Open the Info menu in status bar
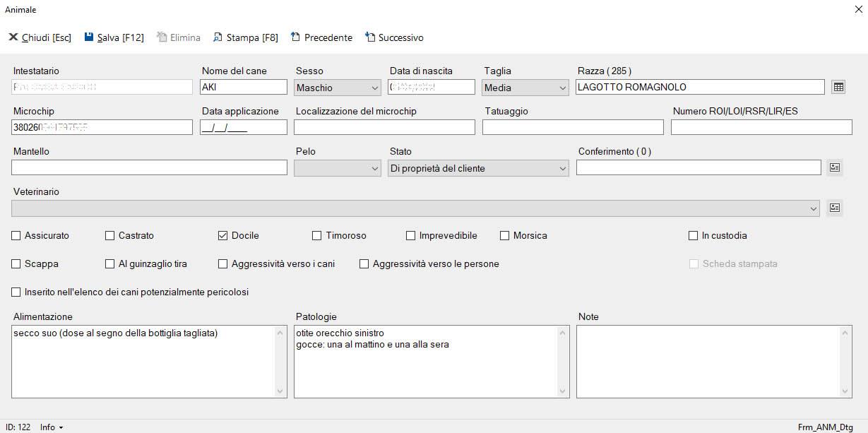Viewport: 868px width, 433px height. (x=52, y=427)
